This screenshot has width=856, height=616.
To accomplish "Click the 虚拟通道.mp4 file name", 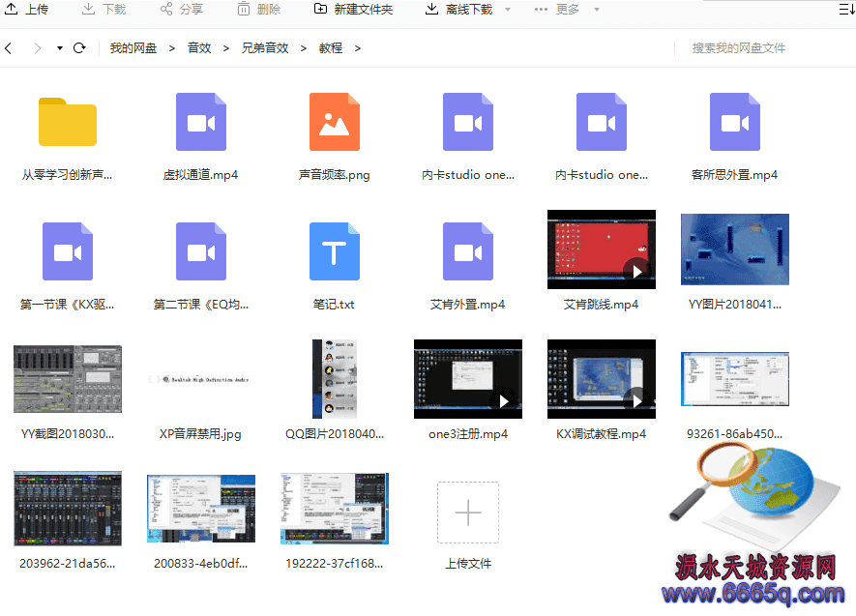I will pyautogui.click(x=201, y=175).
